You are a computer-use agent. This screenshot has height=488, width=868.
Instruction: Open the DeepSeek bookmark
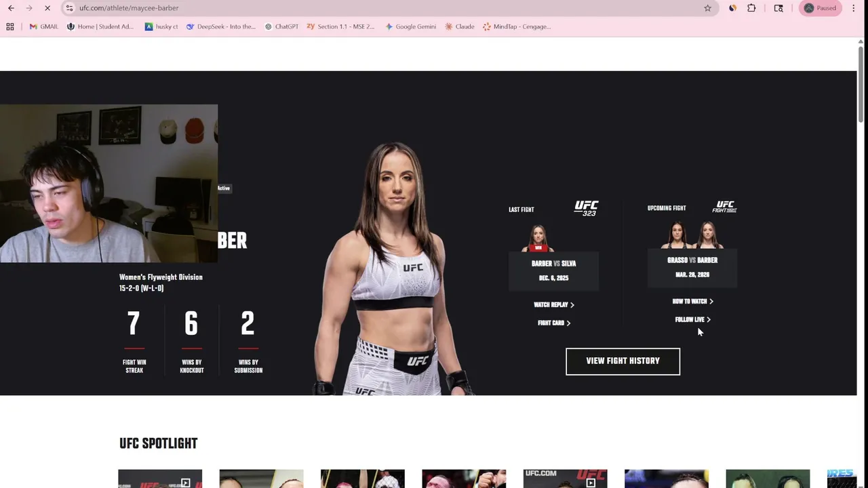tap(221, 26)
